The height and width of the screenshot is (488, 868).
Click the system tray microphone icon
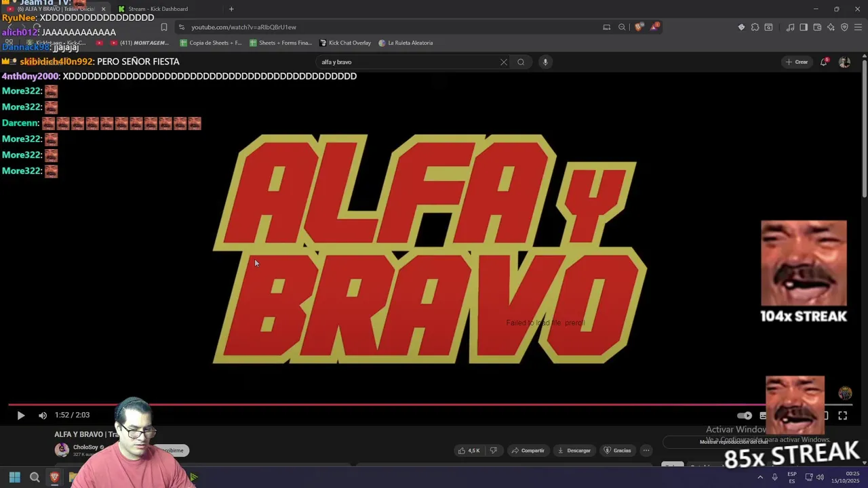[774, 477]
